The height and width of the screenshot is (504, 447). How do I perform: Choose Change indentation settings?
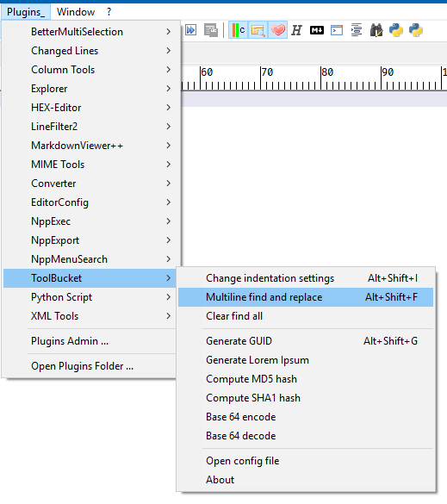click(306, 278)
